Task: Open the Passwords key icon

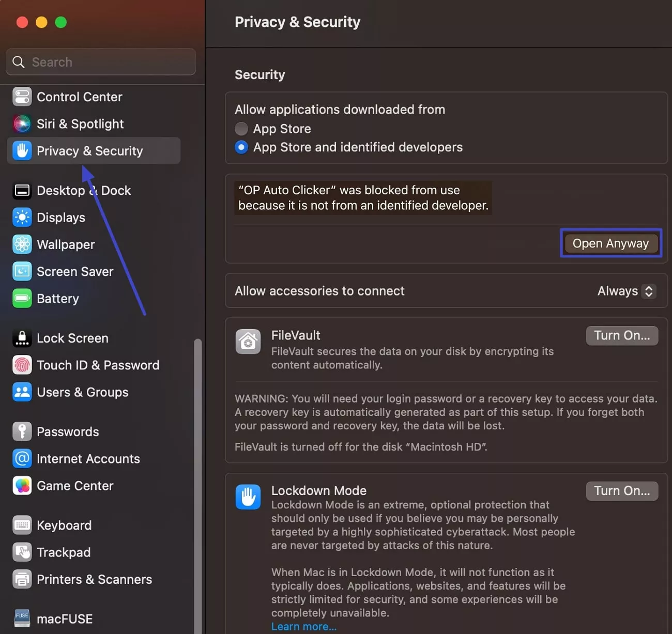Action: 22,431
